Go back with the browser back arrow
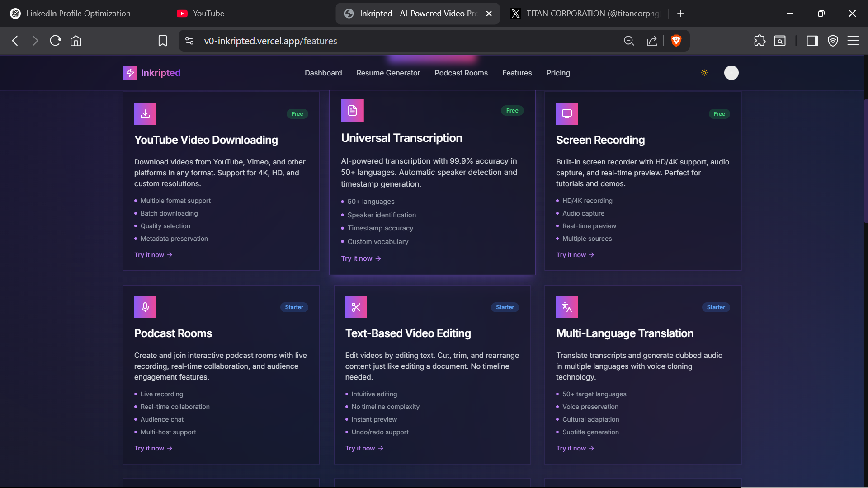 click(15, 41)
